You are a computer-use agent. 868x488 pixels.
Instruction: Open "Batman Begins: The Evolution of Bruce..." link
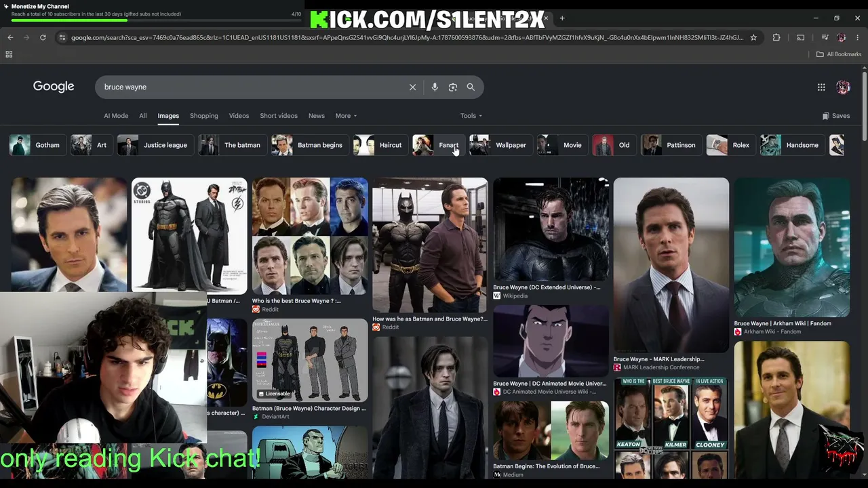[x=546, y=466]
